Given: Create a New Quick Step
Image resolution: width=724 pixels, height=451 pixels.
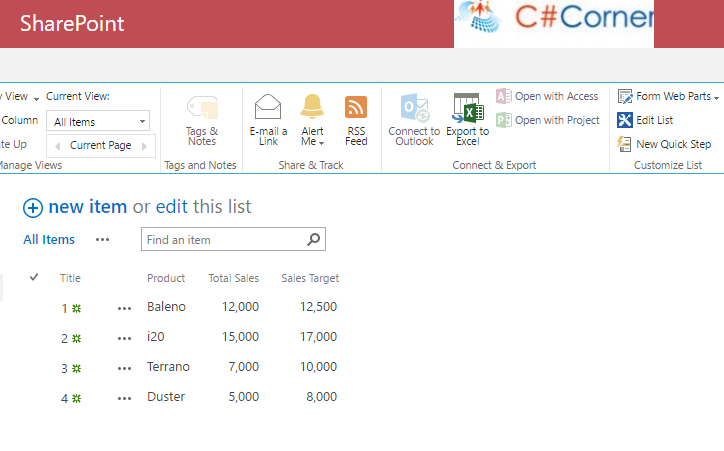Looking at the screenshot, I should [x=664, y=144].
